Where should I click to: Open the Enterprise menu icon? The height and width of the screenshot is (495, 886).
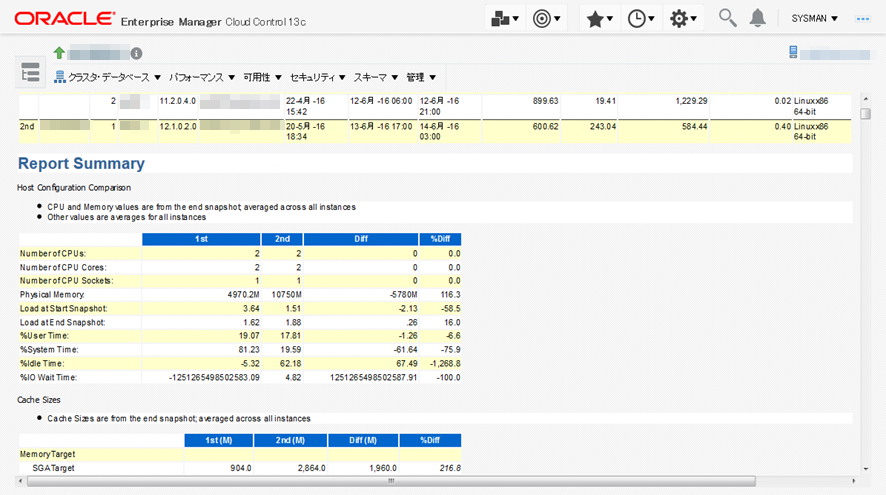coord(507,18)
